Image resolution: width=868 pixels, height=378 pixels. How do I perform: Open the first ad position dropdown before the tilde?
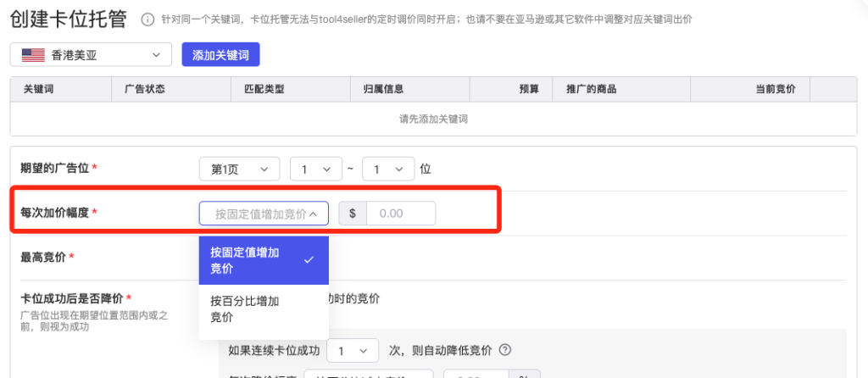coord(316,169)
